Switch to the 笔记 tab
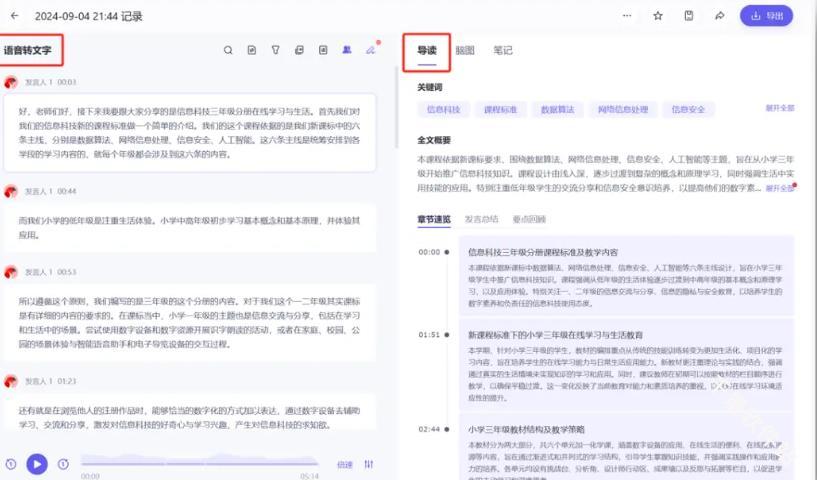The image size is (817, 480). (502, 50)
